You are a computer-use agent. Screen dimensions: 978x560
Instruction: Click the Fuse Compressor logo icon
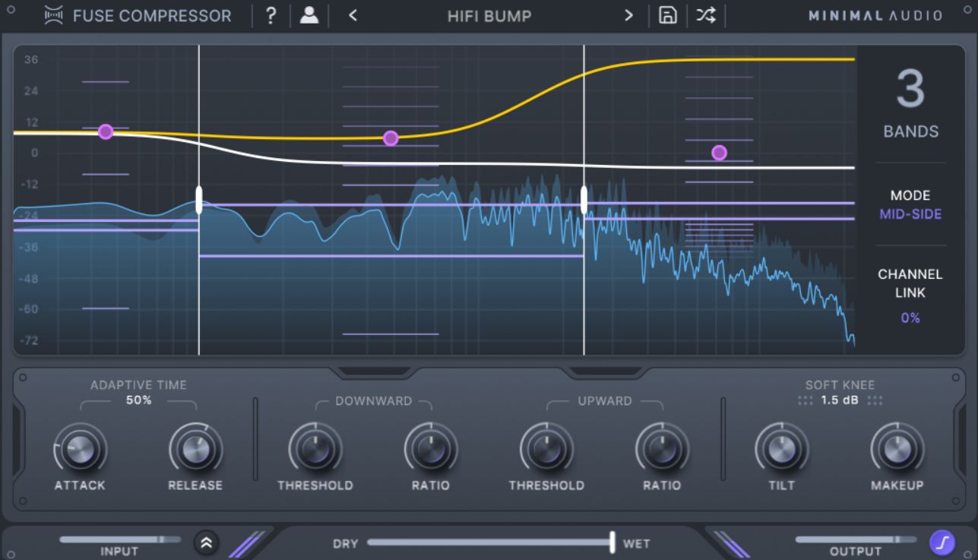click(54, 15)
